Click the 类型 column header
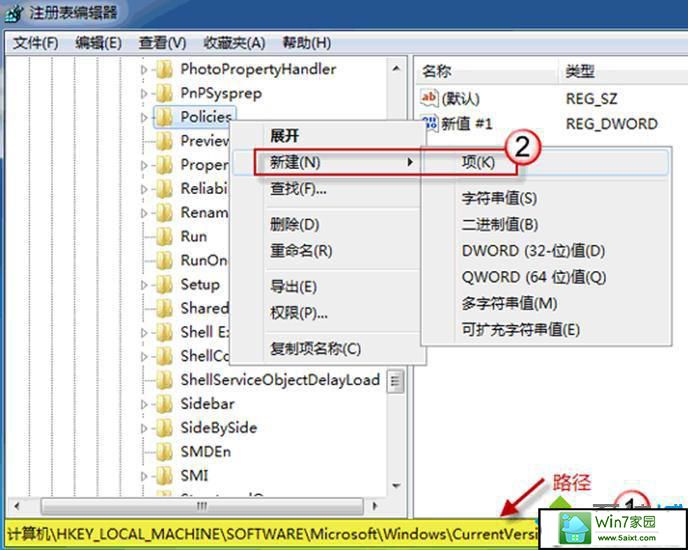 [623, 71]
